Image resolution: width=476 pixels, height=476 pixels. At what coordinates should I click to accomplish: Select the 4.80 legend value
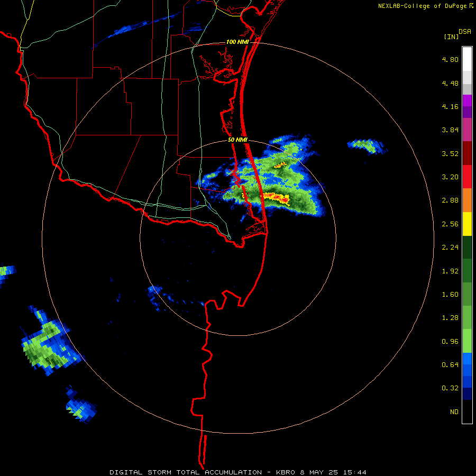(x=450, y=59)
